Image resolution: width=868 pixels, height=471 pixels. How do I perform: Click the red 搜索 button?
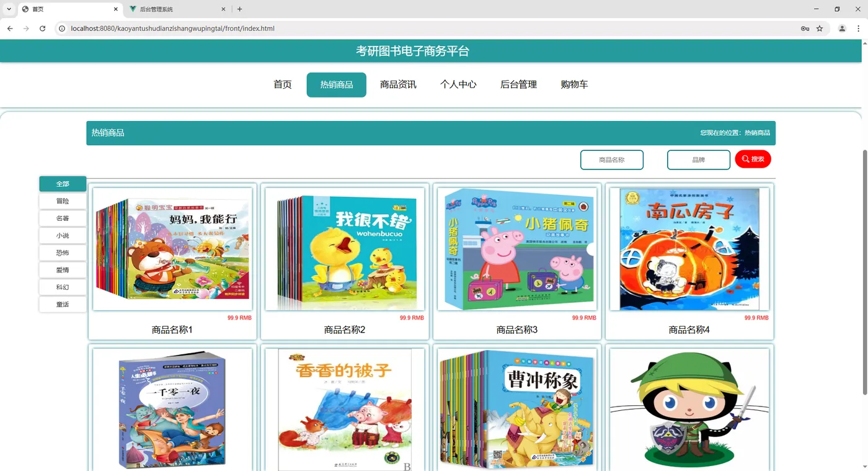point(753,159)
